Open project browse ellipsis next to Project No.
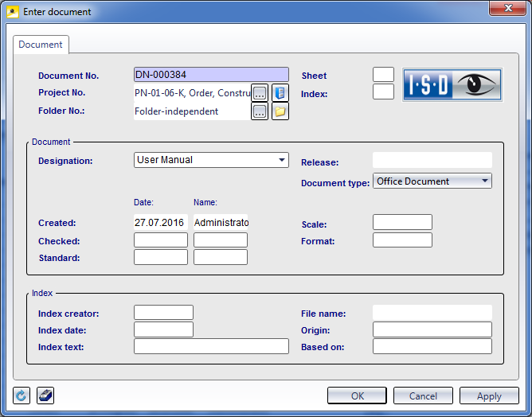 pyautogui.click(x=260, y=93)
